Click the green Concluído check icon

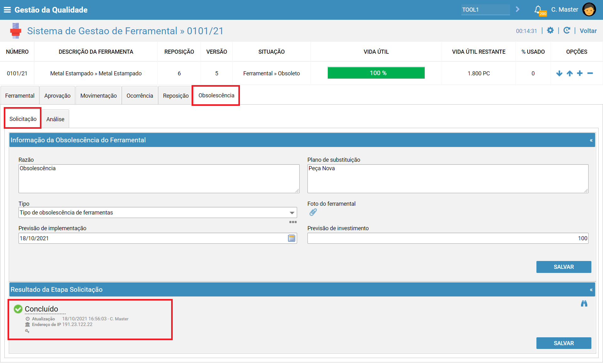[x=18, y=309]
